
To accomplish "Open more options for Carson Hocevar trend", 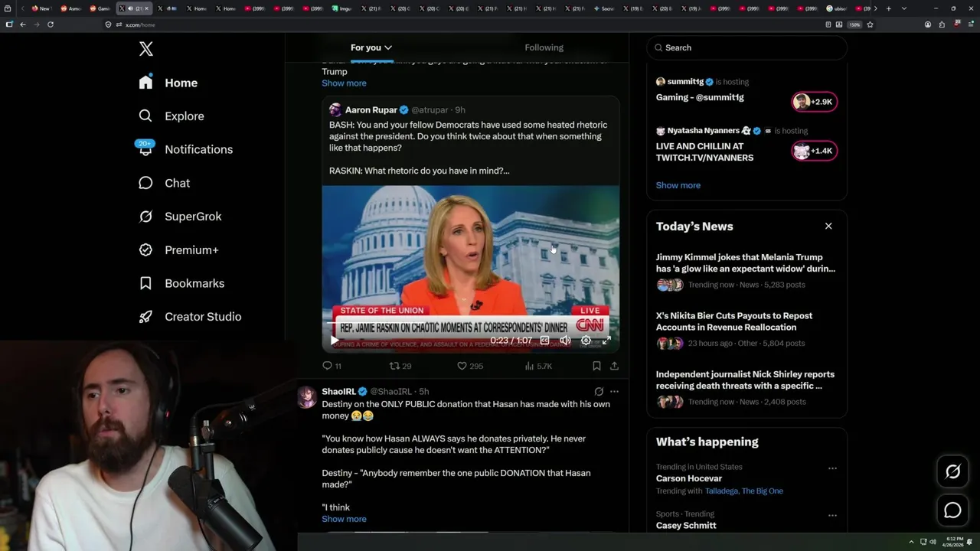I will 832,468.
